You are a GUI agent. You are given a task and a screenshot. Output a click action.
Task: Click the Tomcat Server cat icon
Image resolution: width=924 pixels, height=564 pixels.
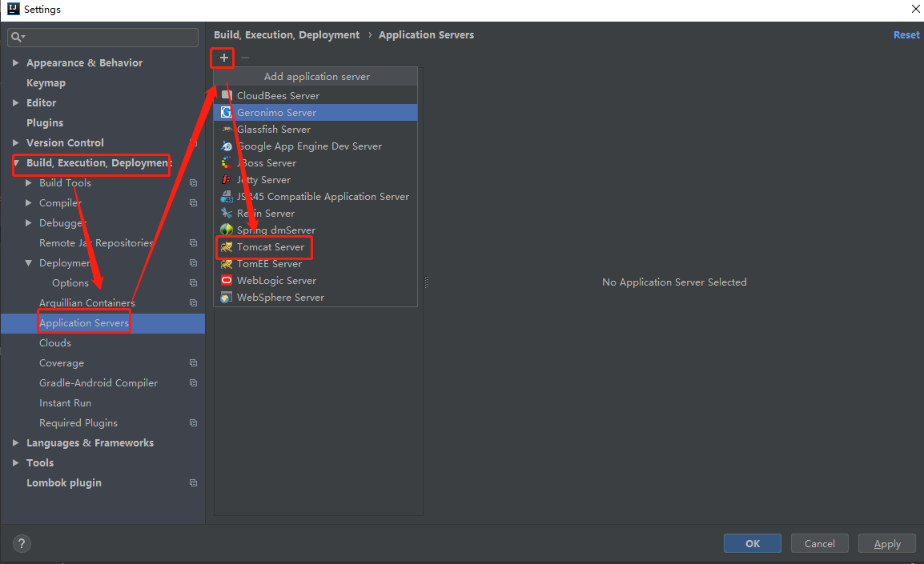(227, 246)
